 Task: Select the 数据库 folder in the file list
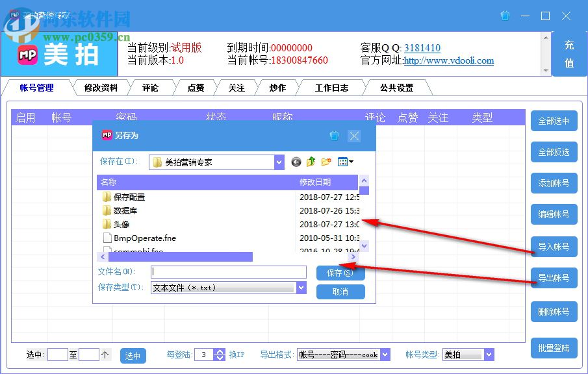click(x=126, y=210)
